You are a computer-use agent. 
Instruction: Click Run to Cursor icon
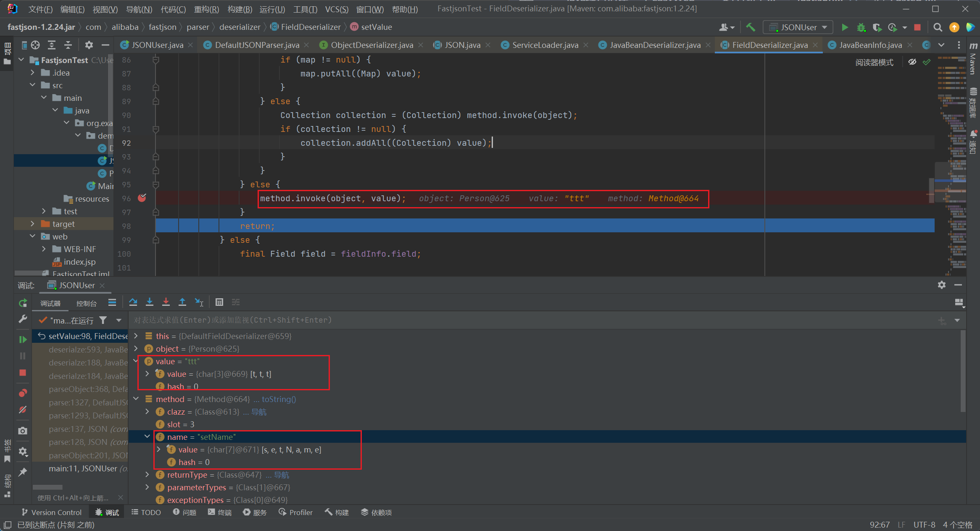coord(199,302)
